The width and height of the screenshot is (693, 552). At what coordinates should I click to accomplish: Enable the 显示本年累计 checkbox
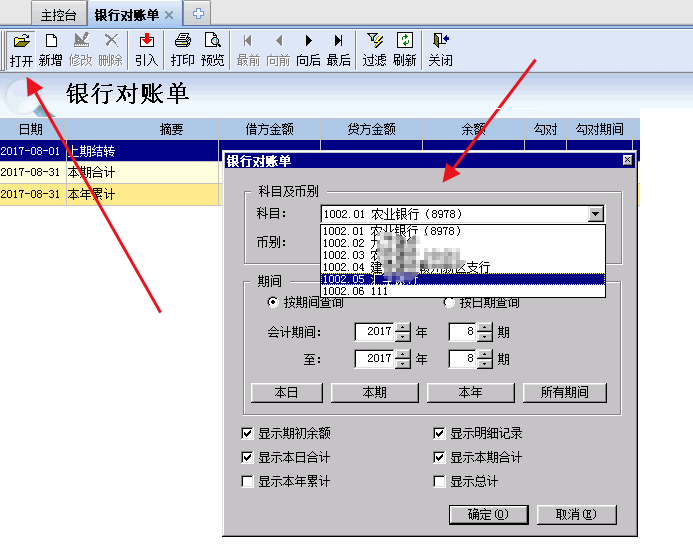pos(247,482)
